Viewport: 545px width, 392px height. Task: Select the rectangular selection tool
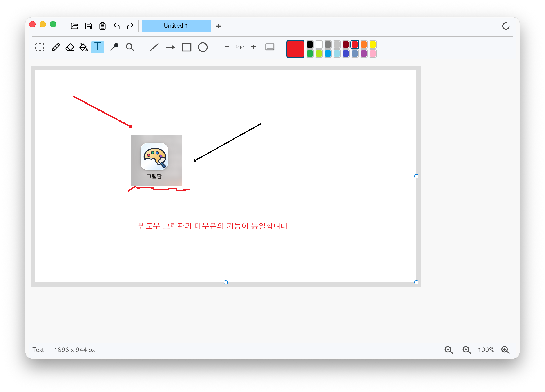tap(39, 47)
